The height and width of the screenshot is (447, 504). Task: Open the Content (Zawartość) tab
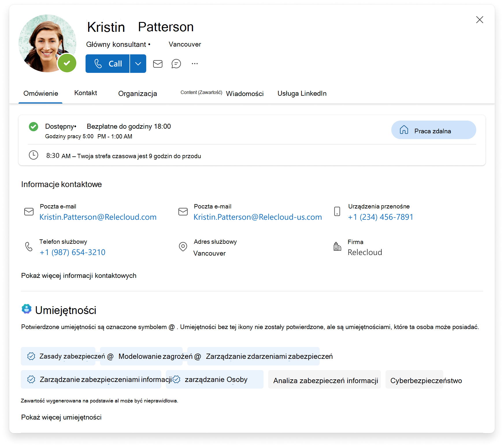pyautogui.click(x=201, y=93)
